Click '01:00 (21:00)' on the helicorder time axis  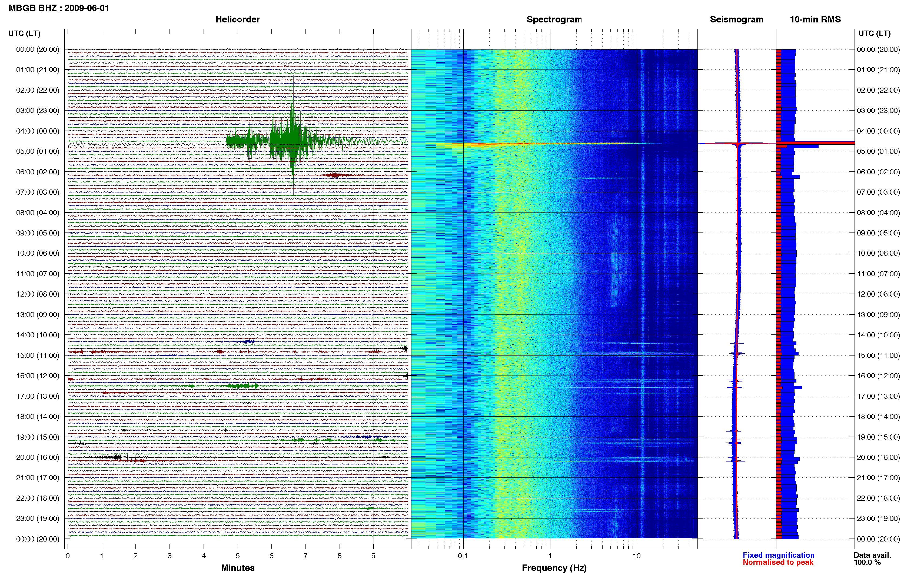click(x=38, y=69)
